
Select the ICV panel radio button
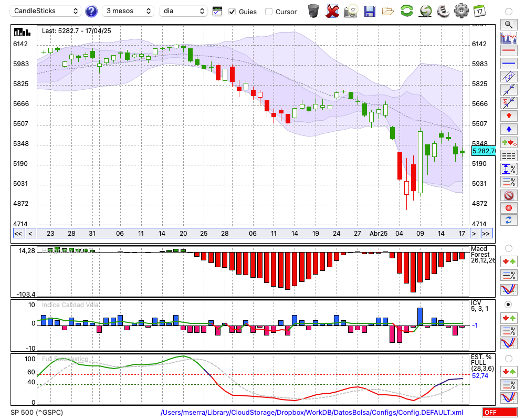(x=509, y=304)
